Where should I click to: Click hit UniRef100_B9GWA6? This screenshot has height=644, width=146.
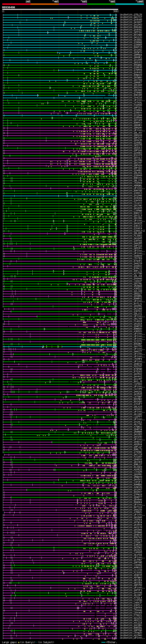131,65
